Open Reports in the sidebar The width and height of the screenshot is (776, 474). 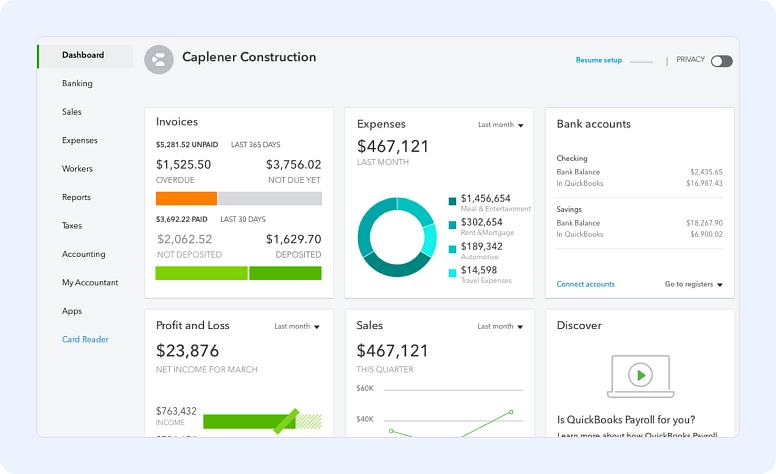pos(76,197)
